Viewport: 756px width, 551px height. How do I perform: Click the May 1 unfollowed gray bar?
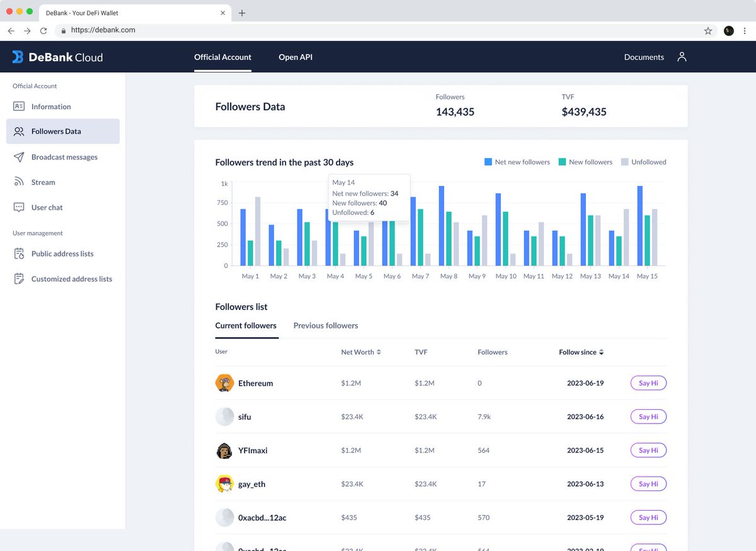258,231
